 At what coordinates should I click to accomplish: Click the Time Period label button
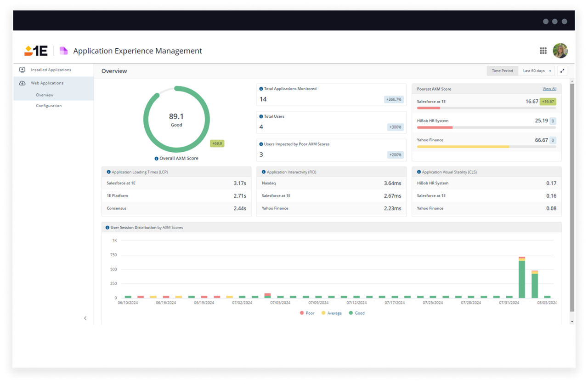502,71
